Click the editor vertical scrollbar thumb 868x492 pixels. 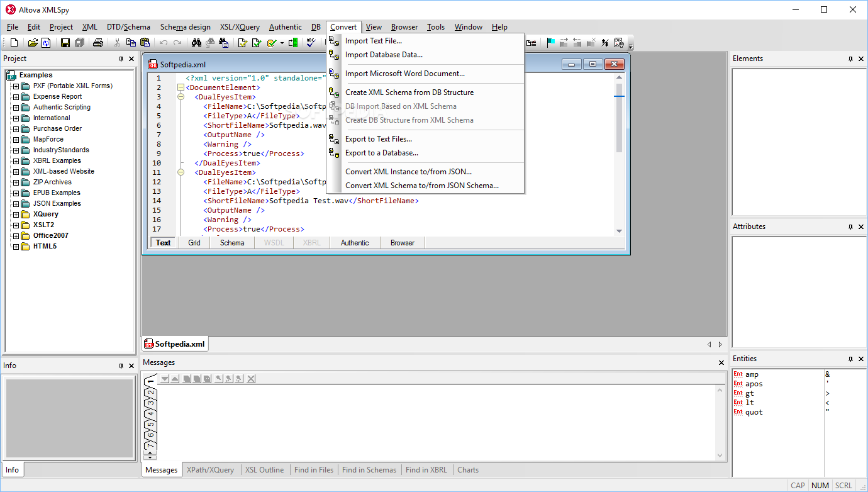tap(619, 118)
